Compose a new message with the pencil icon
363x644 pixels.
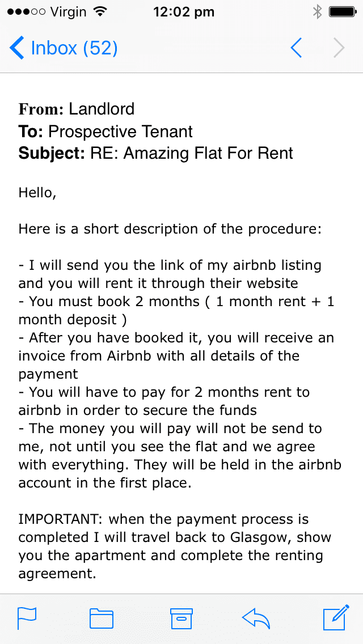[335, 617]
